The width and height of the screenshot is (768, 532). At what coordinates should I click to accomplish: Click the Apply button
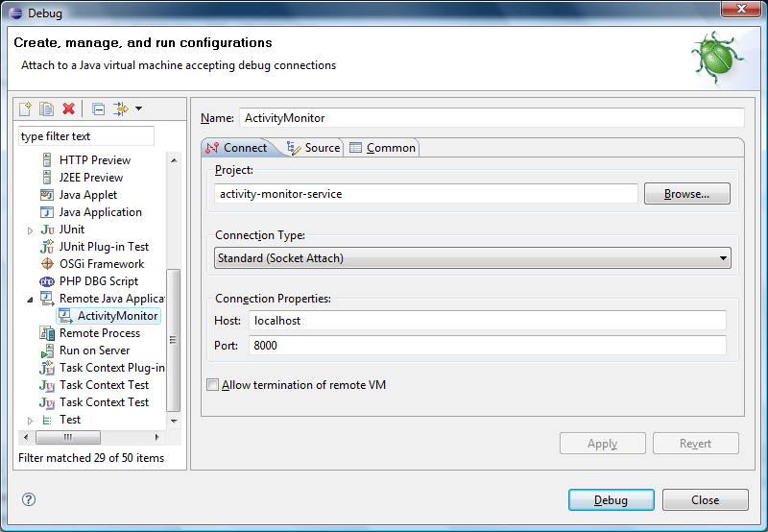coord(603,444)
